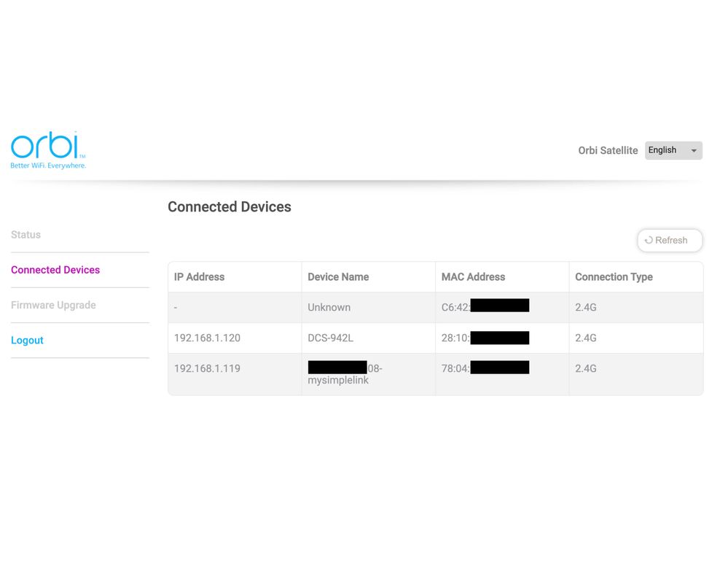Select the Unknown device name cell
Viewport: 728px width, 563px height.
(x=329, y=308)
